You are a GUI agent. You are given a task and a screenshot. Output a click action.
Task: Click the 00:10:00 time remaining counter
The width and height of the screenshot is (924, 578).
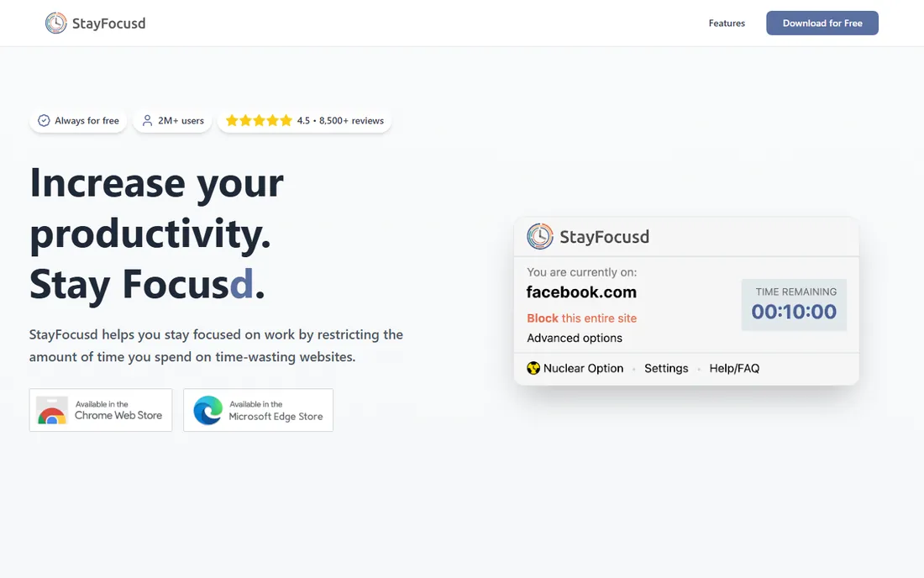[x=794, y=312]
